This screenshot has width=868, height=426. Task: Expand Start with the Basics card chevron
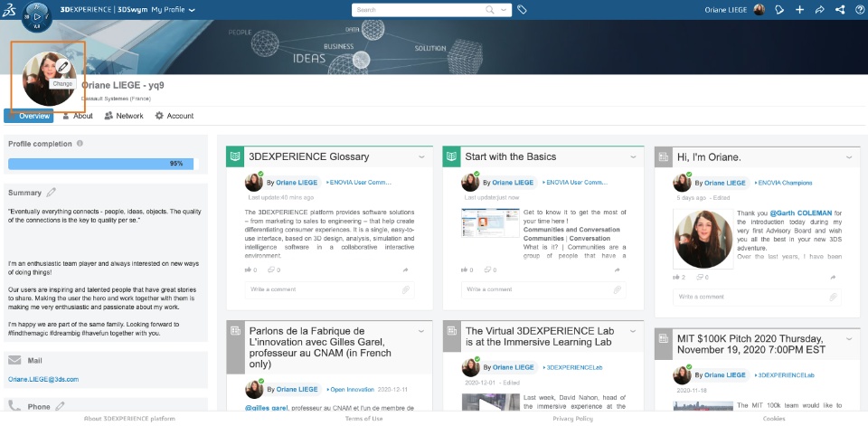tap(633, 157)
